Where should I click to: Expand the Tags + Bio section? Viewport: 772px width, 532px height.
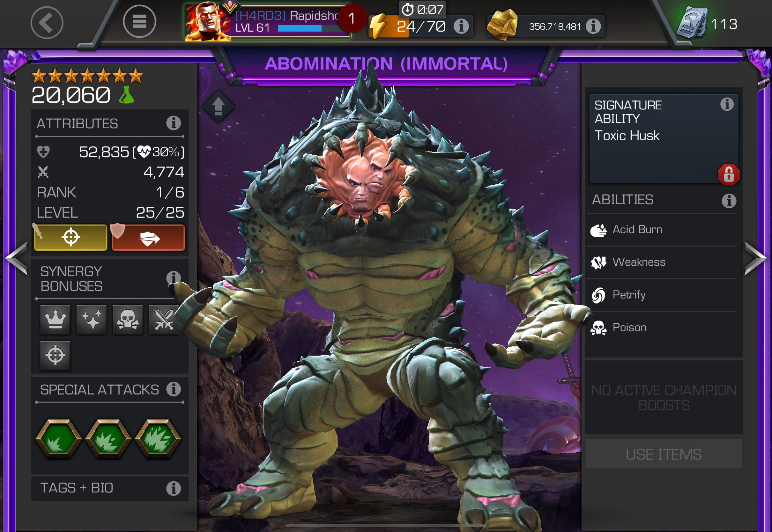(x=110, y=488)
